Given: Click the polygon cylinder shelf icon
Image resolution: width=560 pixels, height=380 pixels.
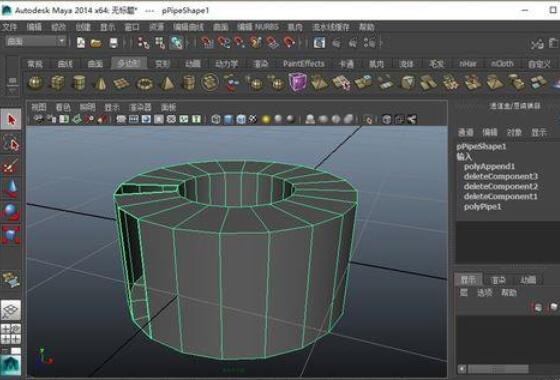Looking at the screenshot, I should pos(79,82).
